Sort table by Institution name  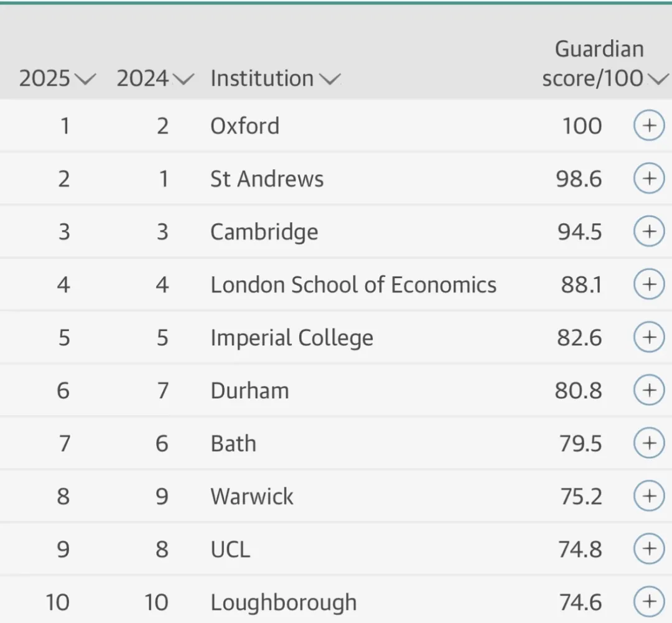[275, 79]
